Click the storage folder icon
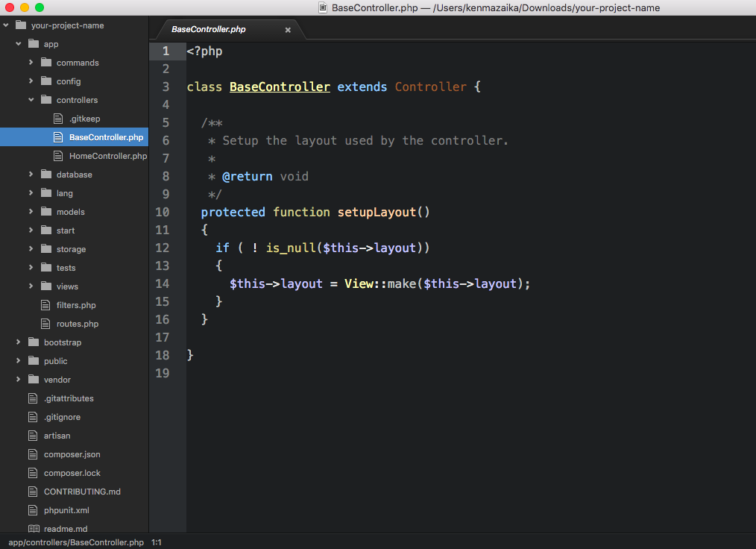The height and width of the screenshot is (549, 756). click(x=46, y=249)
